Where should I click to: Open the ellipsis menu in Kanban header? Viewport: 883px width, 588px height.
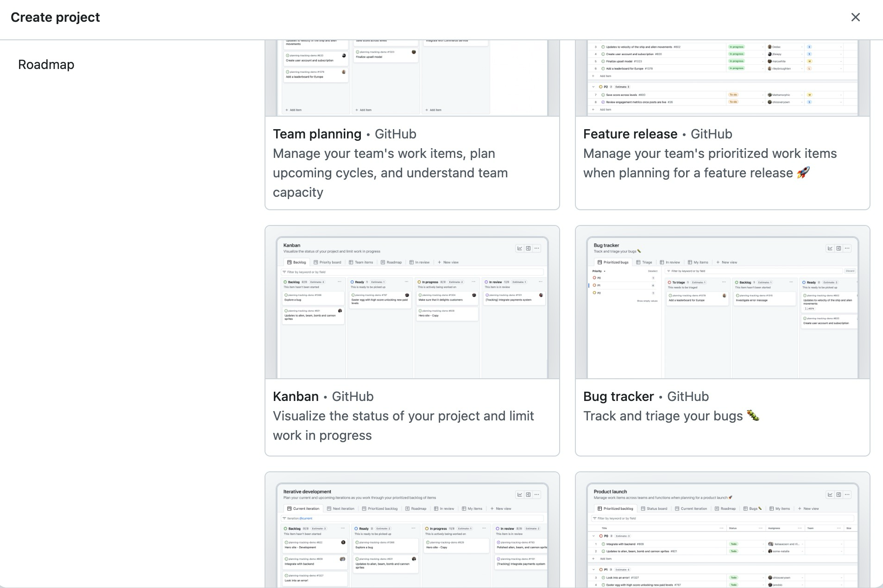point(536,248)
